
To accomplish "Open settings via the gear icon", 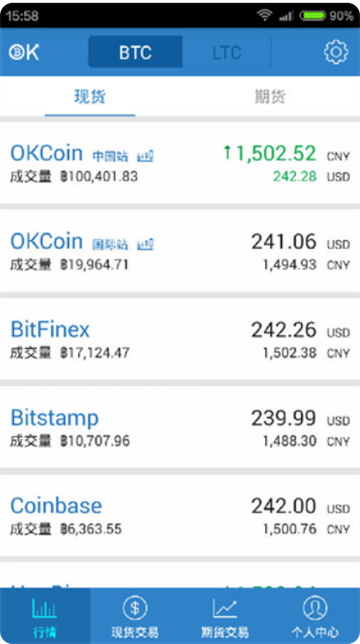I will [336, 52].
